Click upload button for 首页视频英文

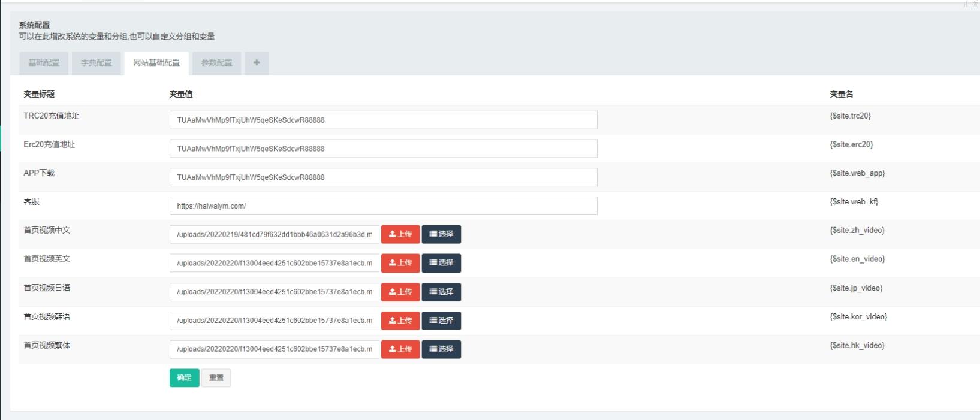[400, 263]
